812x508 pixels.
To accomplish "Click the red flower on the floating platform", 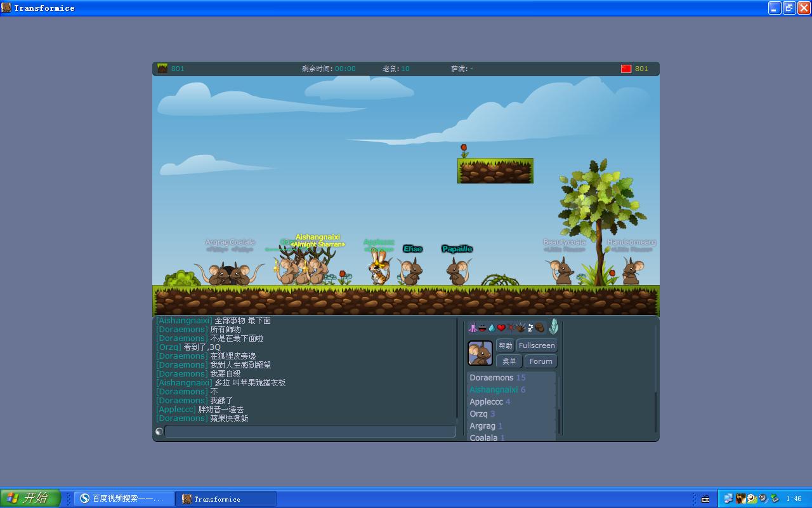I will point(464,150).
